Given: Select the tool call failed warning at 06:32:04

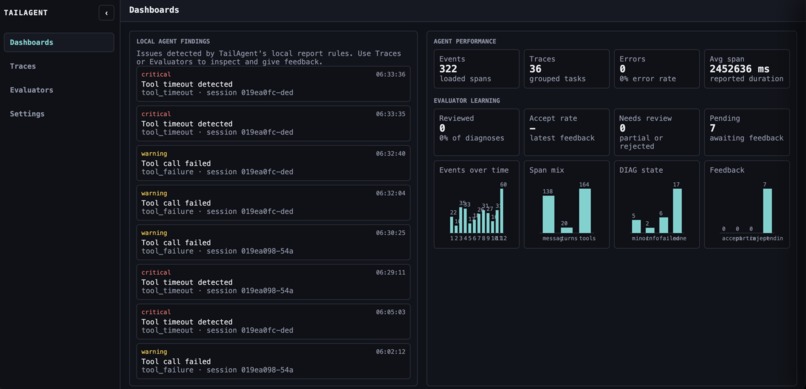Looking at the screenshot, I should tap(273, 202).
